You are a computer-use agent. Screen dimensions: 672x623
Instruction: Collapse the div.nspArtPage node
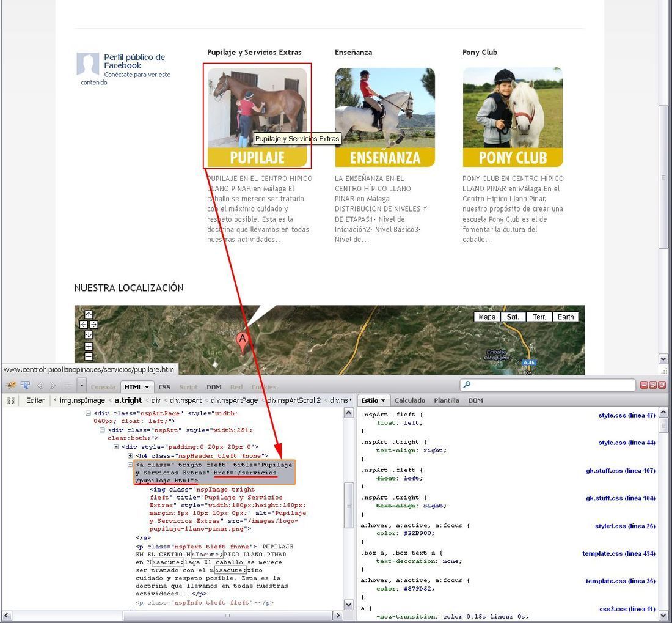[x=88, y=413]
